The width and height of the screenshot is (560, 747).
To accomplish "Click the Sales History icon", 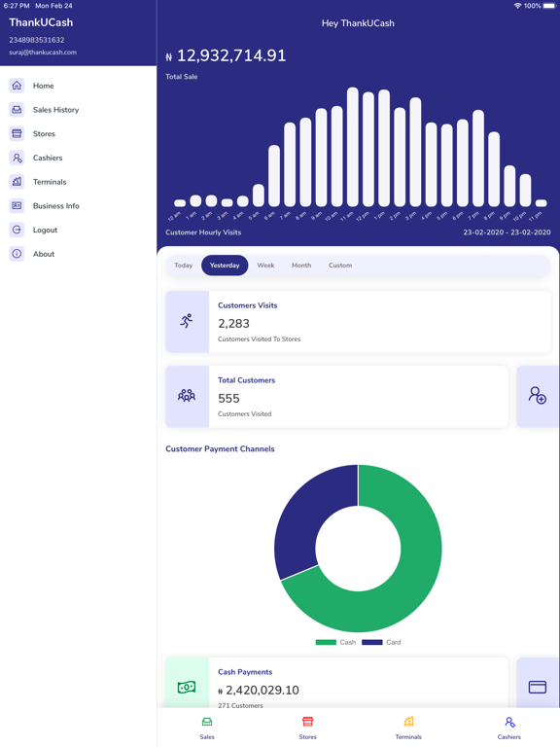I will pyautogui.click(x=17, y=110).
